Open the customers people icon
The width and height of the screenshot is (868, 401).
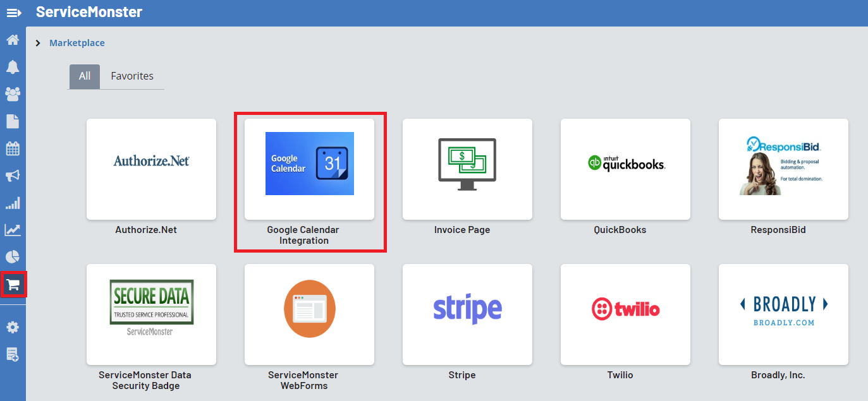coord(13,94)
